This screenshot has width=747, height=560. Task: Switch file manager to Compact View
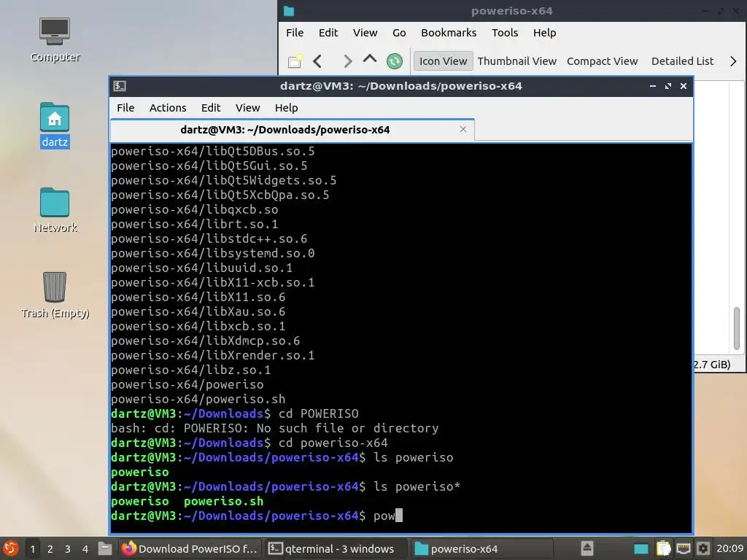coord(602,61)
